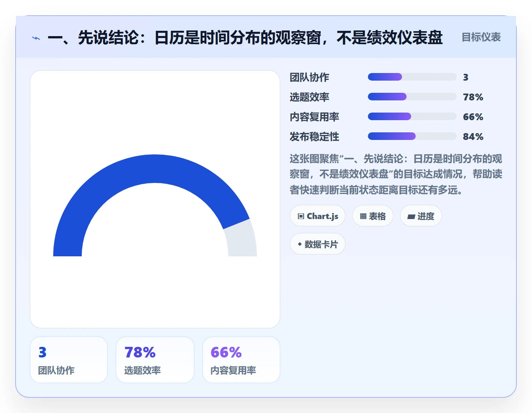Click the lightning bolt icon in header
Viewport: 532px width, 413px height.
(36, 38)
